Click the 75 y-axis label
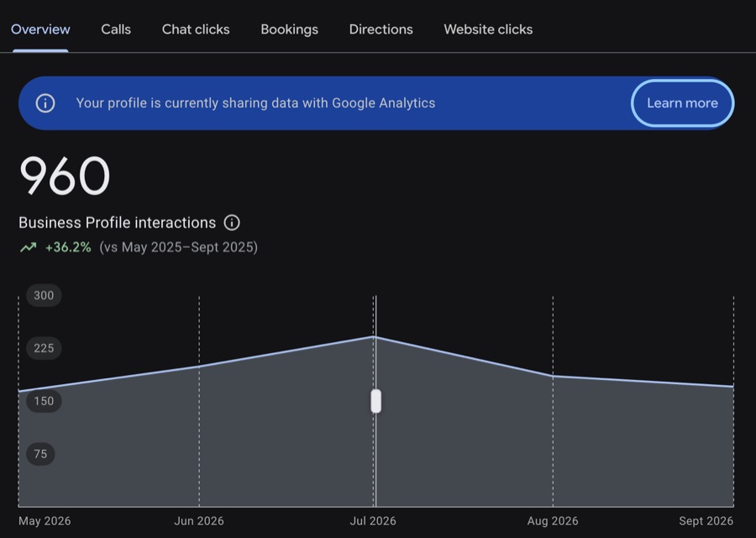 [40, 454]
